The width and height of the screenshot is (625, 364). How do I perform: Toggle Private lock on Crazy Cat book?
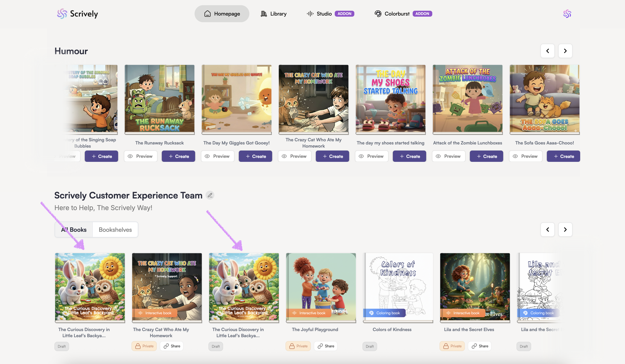(144, 346)
